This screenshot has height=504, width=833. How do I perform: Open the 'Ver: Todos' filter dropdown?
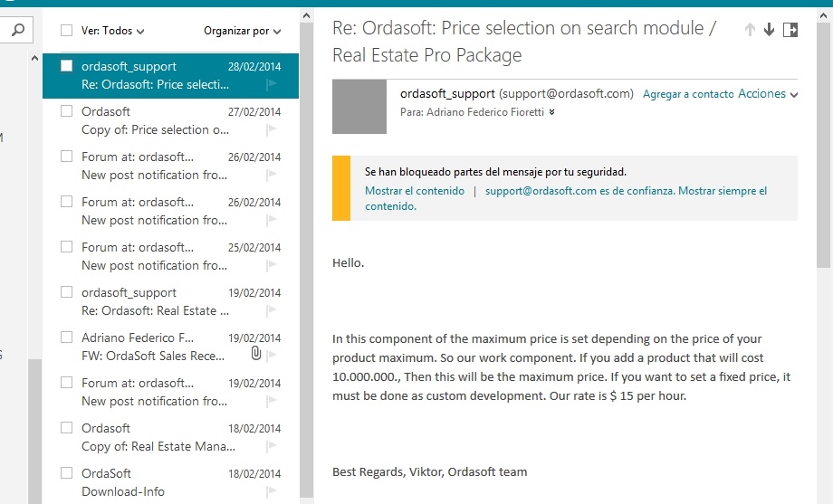pos(112,31)
